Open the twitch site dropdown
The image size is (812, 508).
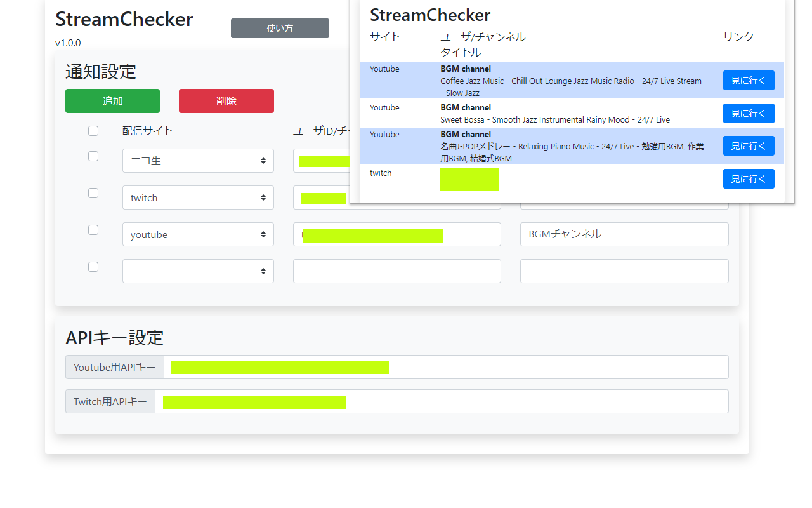pyautogui.click(x=198, y=197)
